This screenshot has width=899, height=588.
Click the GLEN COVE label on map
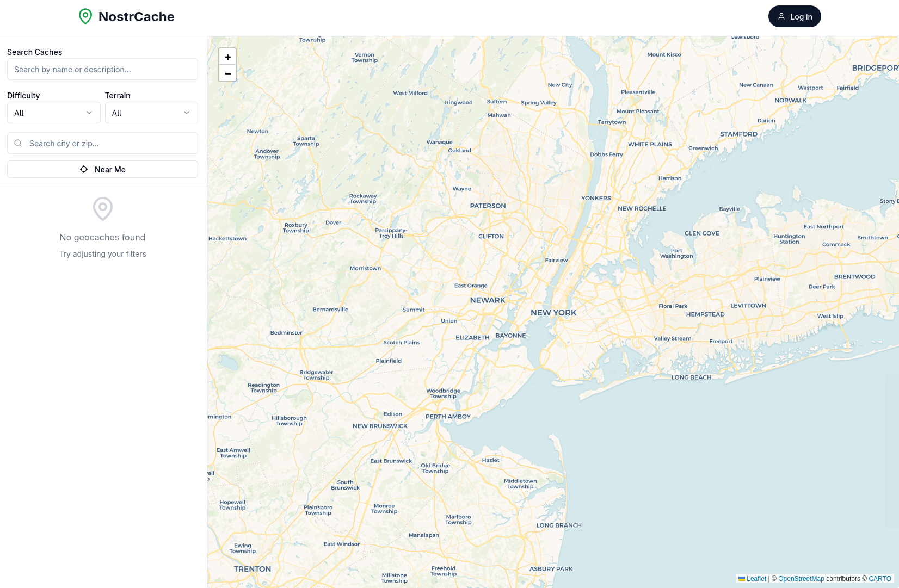[x=701, y=233]
